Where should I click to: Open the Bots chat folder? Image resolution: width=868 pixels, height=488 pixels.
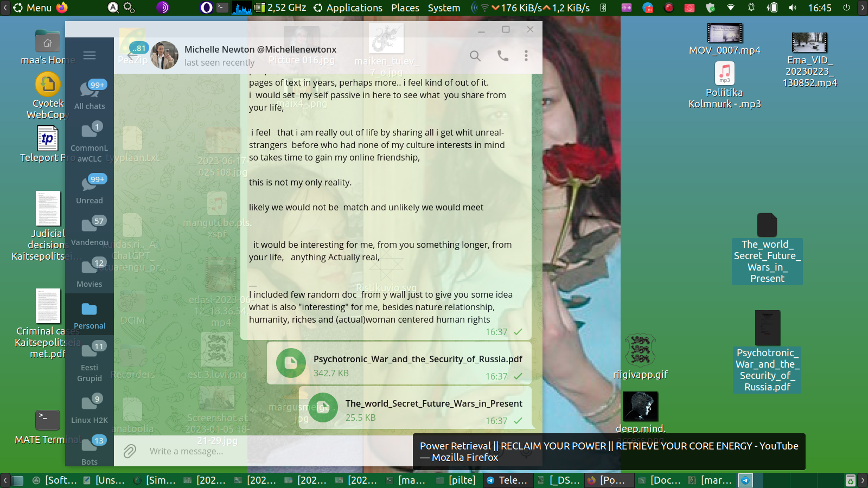pyautogui.click(x=90, y=451)
